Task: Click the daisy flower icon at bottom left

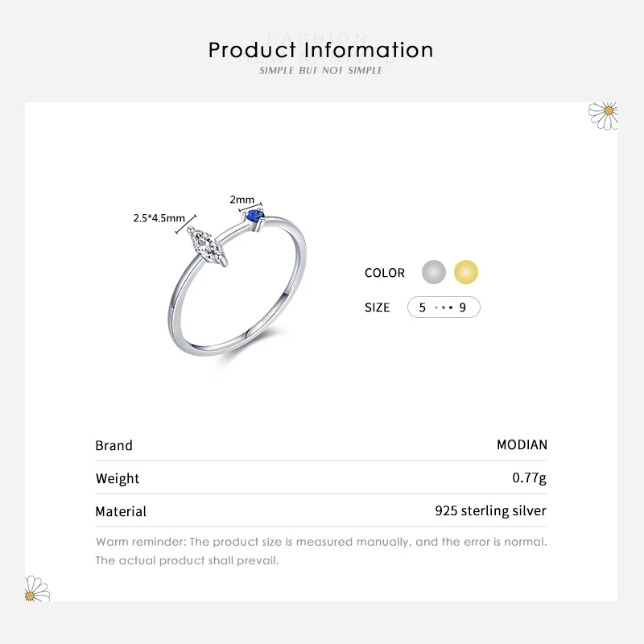Action: [x=37, y=588]
